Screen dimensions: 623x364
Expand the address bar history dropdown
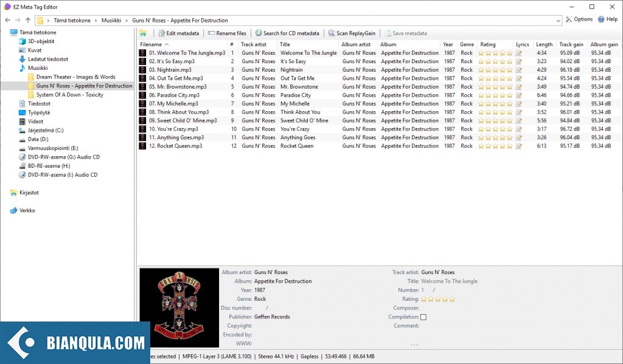click(x=559, y=21)
